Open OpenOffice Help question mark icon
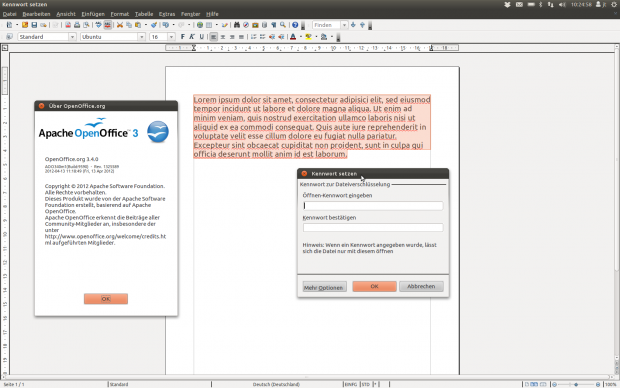 295,25
